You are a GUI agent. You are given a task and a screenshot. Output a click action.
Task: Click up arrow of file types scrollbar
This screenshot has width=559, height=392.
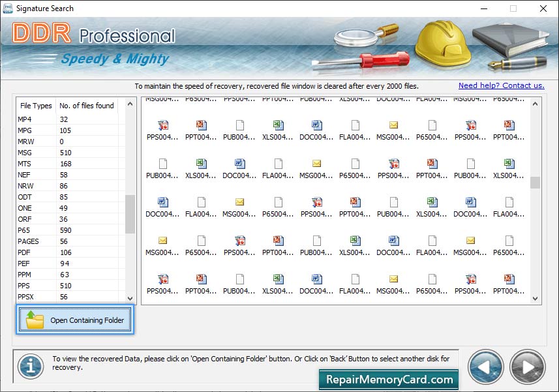[130, 104]
